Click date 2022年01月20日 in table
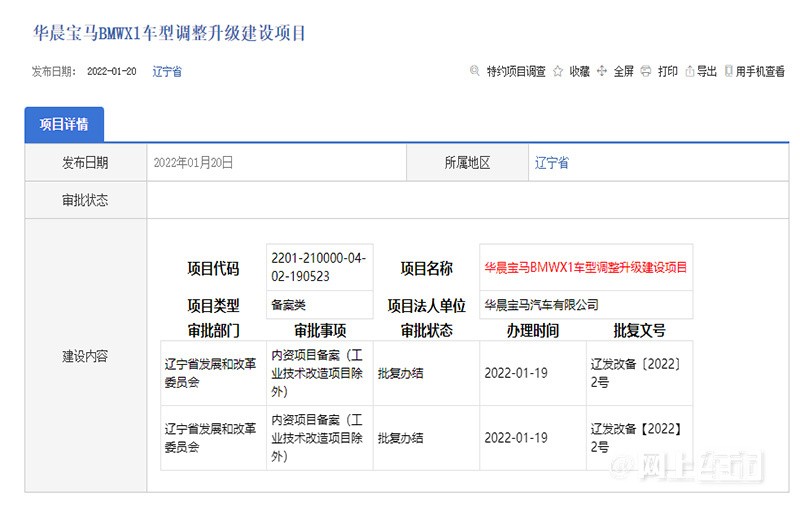Image resolution: width=800 pixels, height=510 pixels. click(193, 163)
